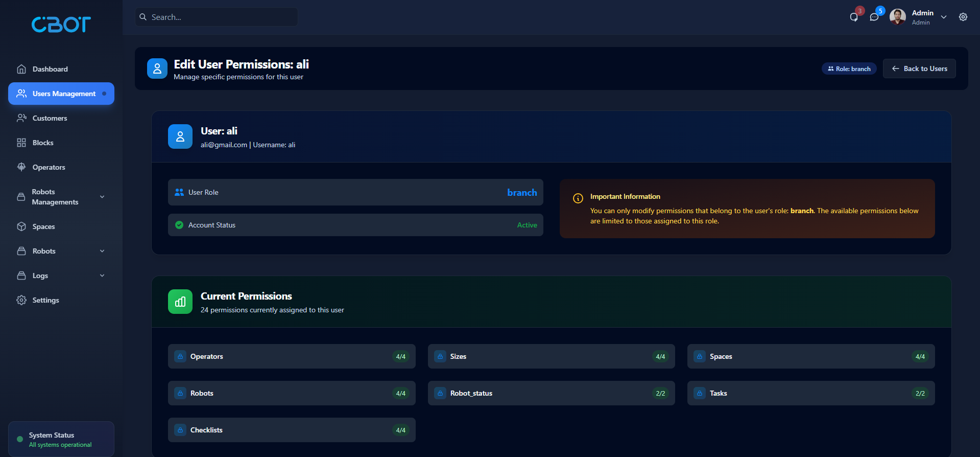
Task: Click the Edit User Permissions header icon
Action: click(x=157, y=68)
